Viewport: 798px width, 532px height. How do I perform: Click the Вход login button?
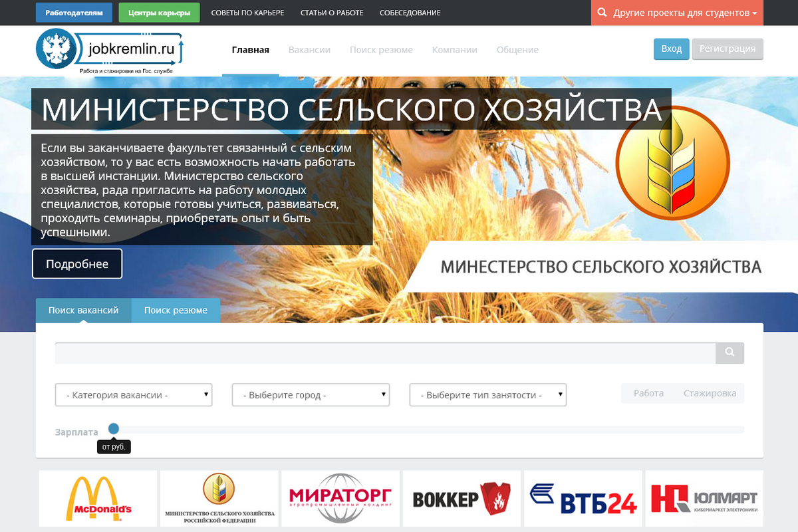coord(671,49)
